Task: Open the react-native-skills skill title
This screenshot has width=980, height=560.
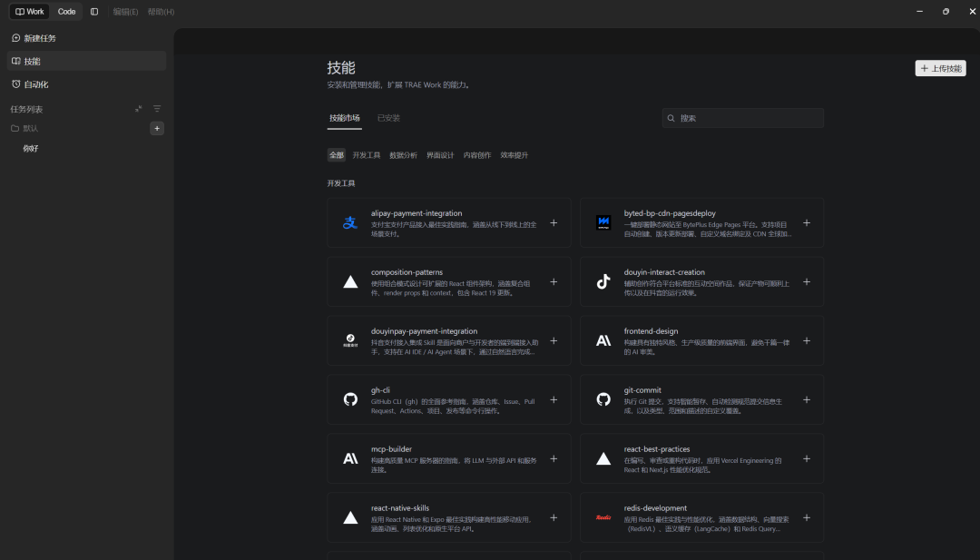Action: click(x=400, y=508)
